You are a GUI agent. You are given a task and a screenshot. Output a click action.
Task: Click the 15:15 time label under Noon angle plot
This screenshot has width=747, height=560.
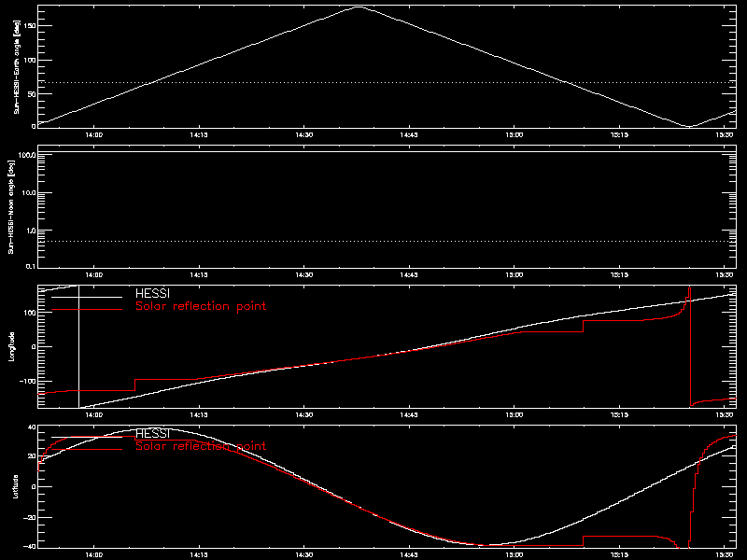click(x=619, y=274)
